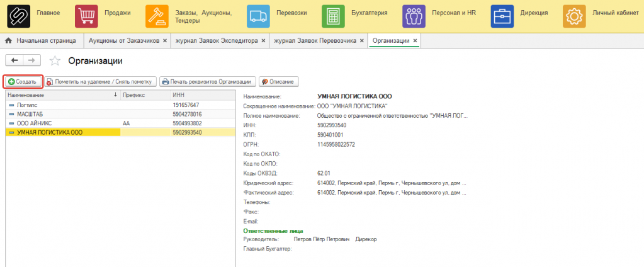Click the prefix cell AA
This screenshot has height=267, width=644.
126,123
